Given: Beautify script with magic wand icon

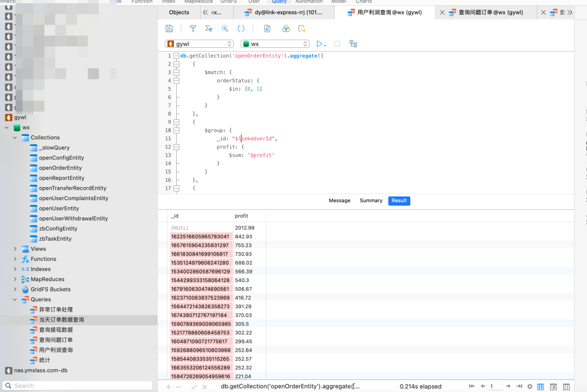Looking at the screenshot, I should [x=224, y=28].
